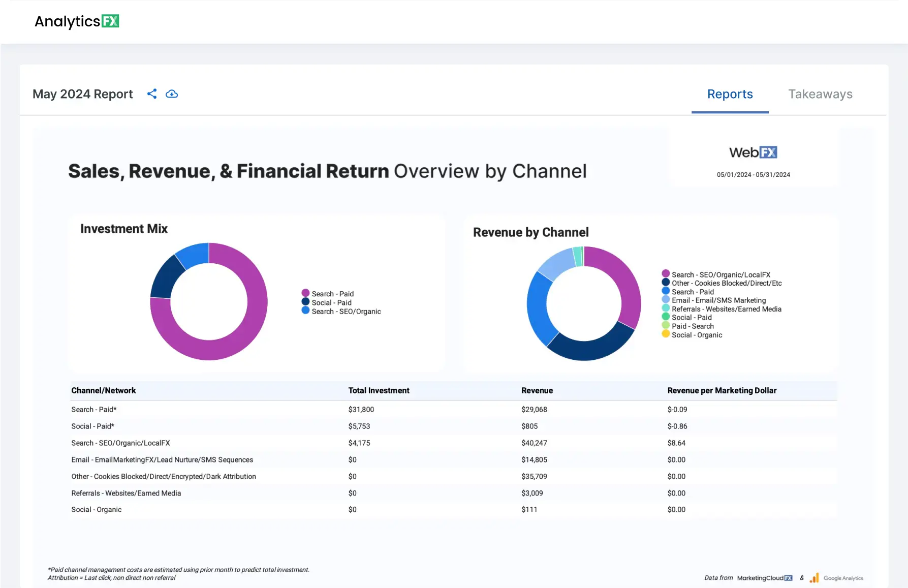
Task: Click the cloud download icon
Action: [172, 94]
